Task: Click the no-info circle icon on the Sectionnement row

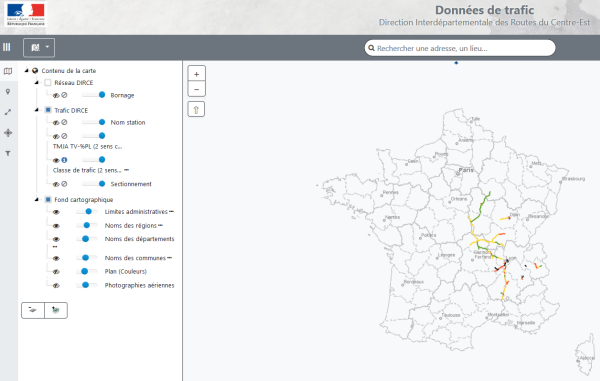Action: tap(64, 184)
